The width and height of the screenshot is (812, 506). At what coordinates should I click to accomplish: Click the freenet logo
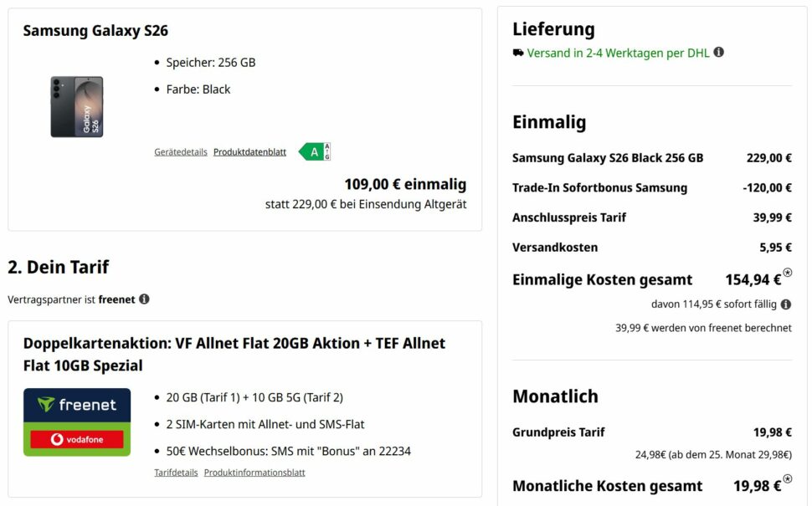pos(77,404)
